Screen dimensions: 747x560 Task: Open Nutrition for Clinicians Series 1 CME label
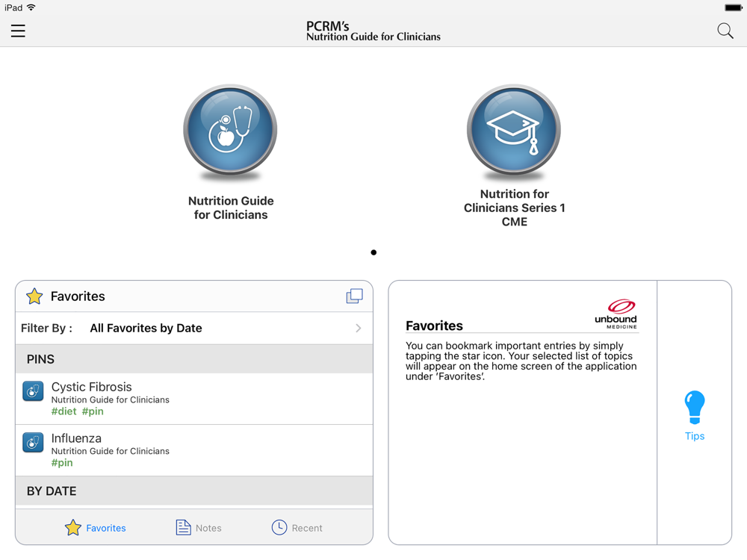point(515,208)
